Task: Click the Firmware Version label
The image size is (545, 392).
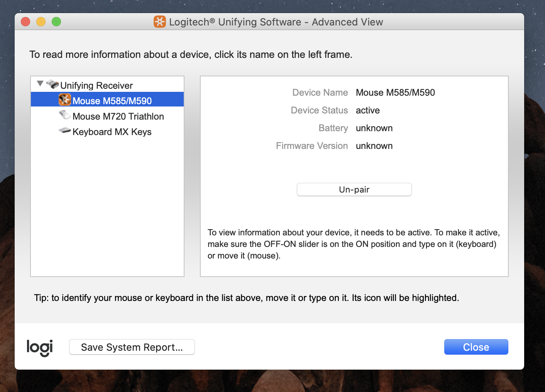Action: [312, 146]
